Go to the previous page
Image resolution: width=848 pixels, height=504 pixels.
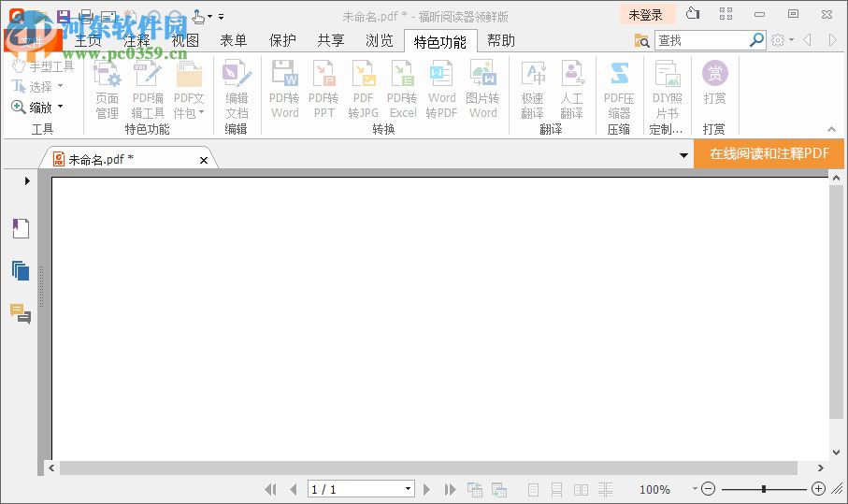click(x=294, y=489)
